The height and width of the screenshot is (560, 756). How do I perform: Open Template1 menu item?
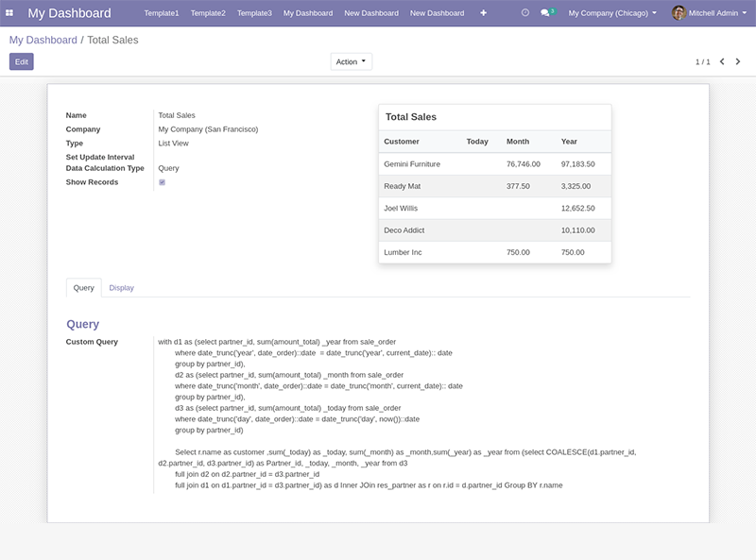161,13
